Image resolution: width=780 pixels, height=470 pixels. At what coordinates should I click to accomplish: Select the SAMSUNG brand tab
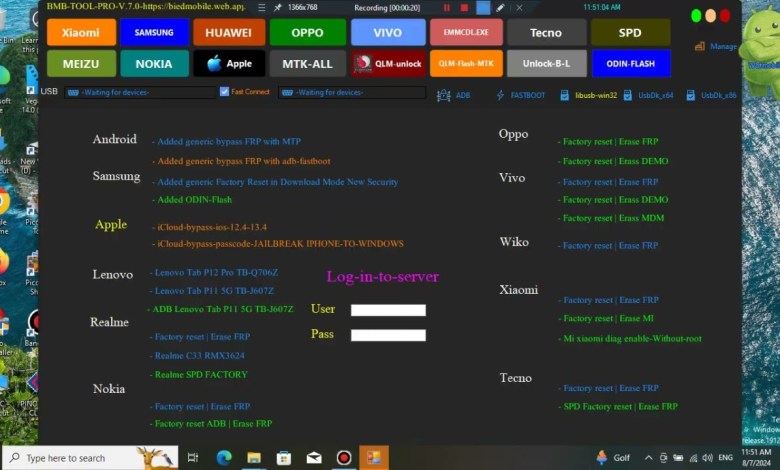(x=154, y=32)
